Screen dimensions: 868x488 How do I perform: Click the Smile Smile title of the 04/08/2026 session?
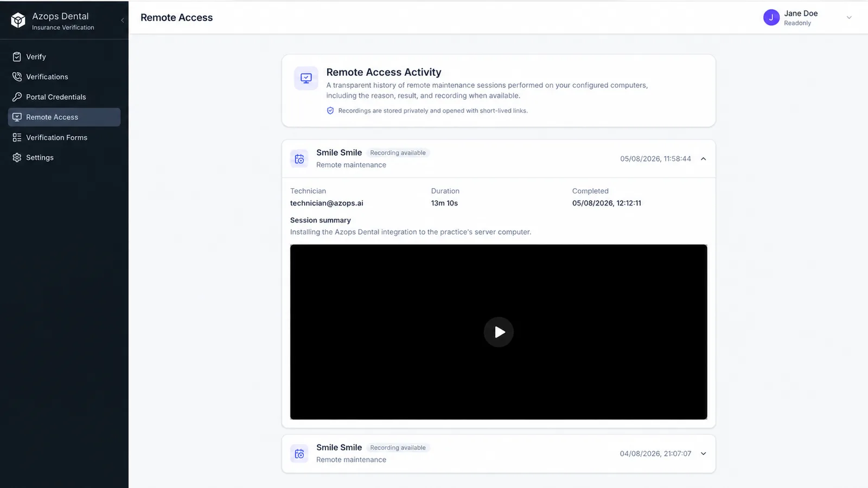point(339,447)
